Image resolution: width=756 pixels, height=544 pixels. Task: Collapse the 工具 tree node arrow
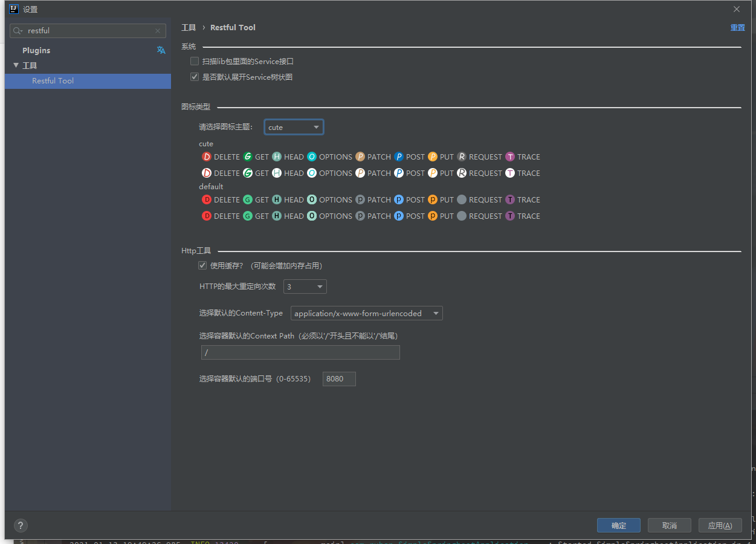coord(16,65)
